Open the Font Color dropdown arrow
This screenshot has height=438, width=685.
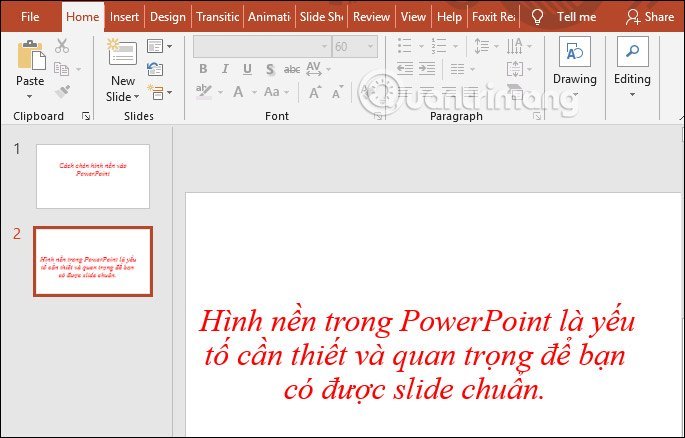254,92
